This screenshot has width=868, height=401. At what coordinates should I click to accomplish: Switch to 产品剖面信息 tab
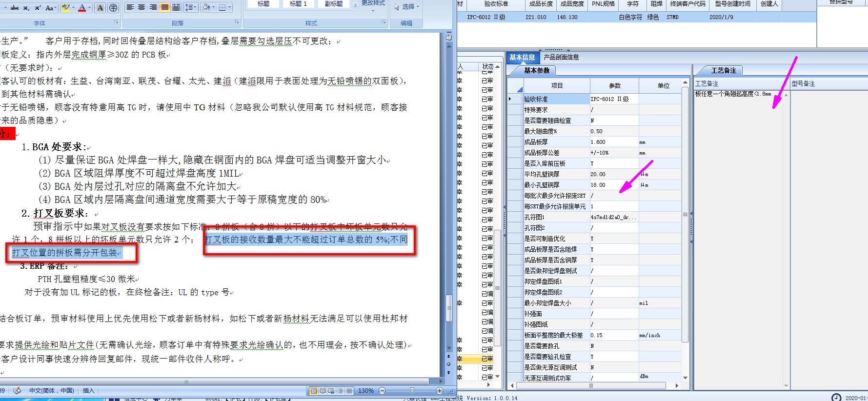click(561, 57)
